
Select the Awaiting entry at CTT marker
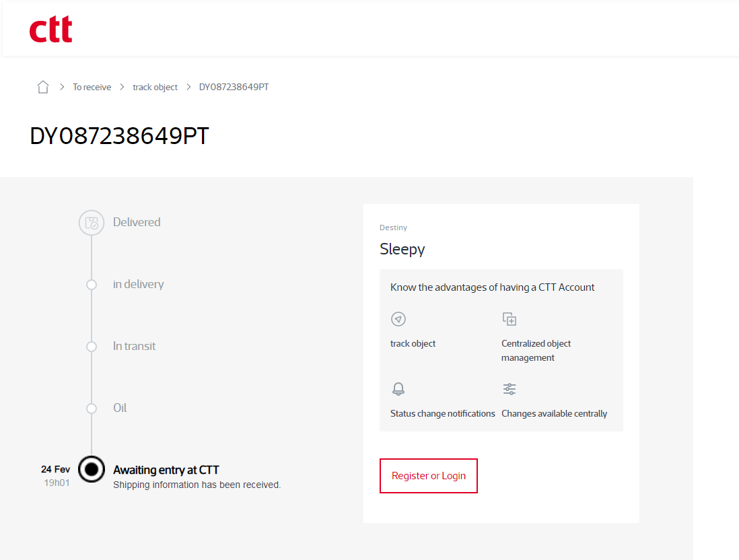point(92,469)
